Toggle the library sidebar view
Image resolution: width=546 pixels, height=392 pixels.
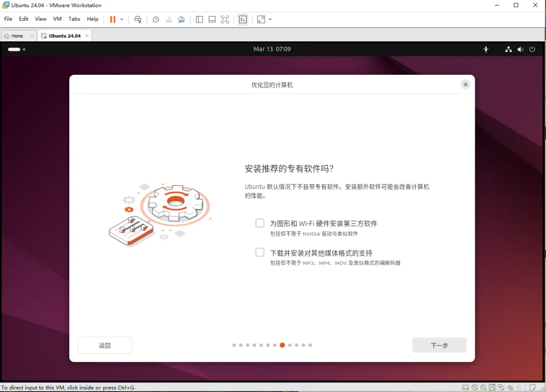(x=200, y=20)
